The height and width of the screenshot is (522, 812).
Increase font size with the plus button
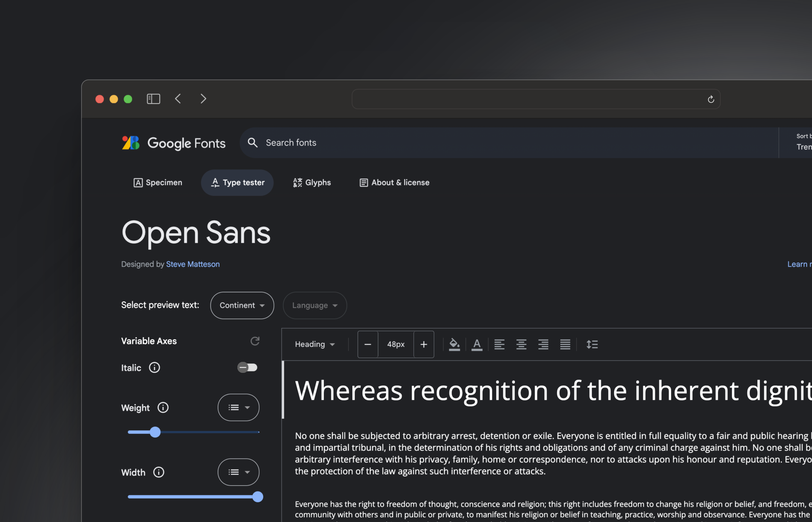424,344
